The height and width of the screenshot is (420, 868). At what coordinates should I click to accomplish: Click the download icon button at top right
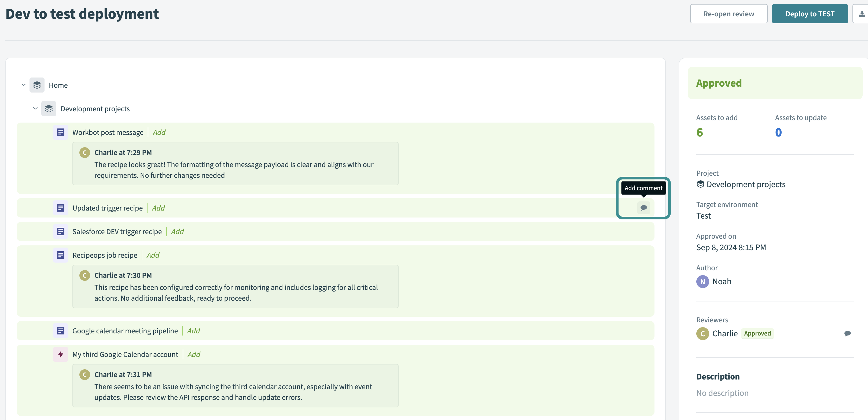(861, 14)
